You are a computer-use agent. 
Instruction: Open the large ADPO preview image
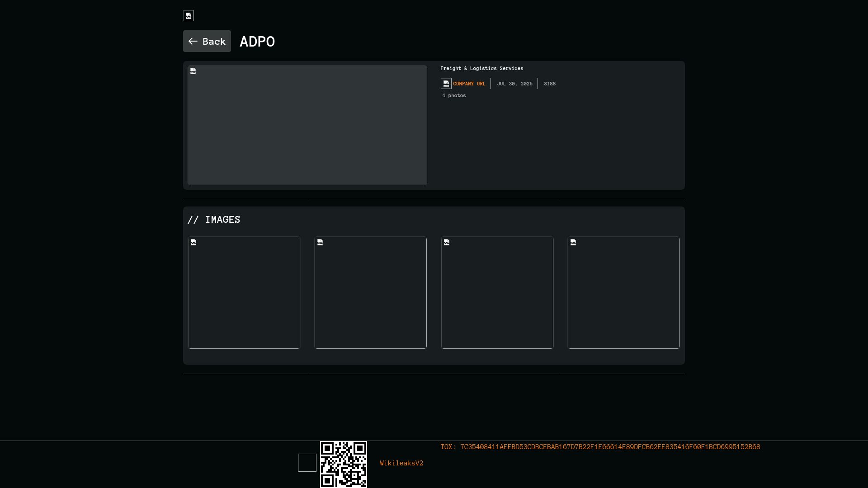[307, 125]
